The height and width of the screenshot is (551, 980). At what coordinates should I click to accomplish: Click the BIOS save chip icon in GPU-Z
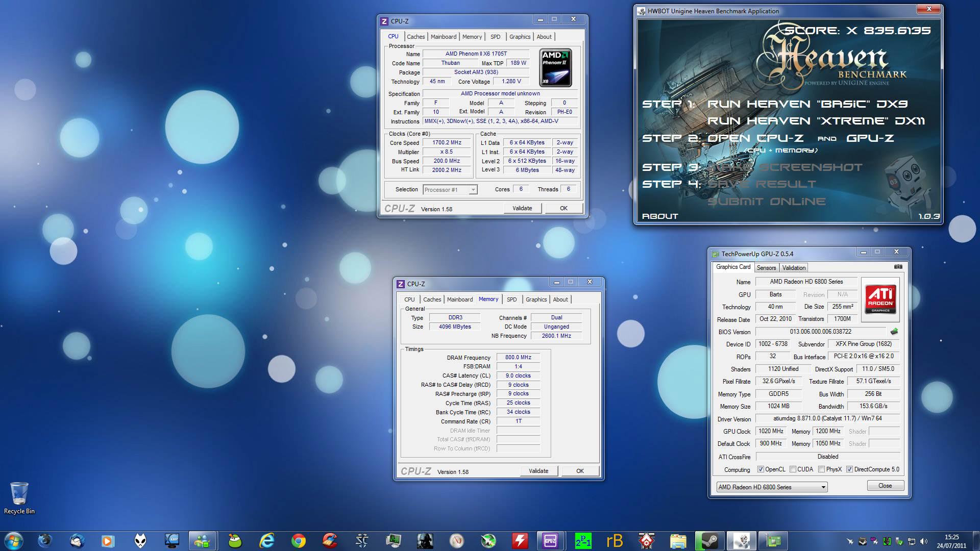tap(894, 332)
